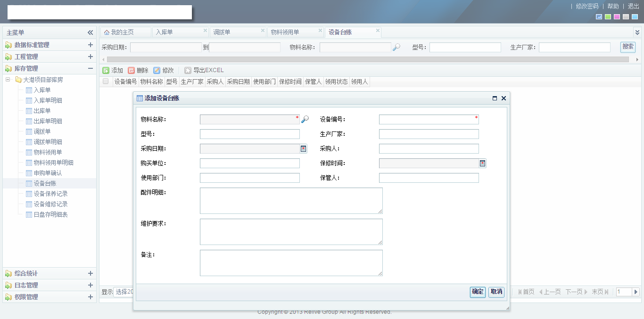This screenshot has width=644, height=319.
Task: Export table via 导出EXCEL icon
Action: [188, 70]
